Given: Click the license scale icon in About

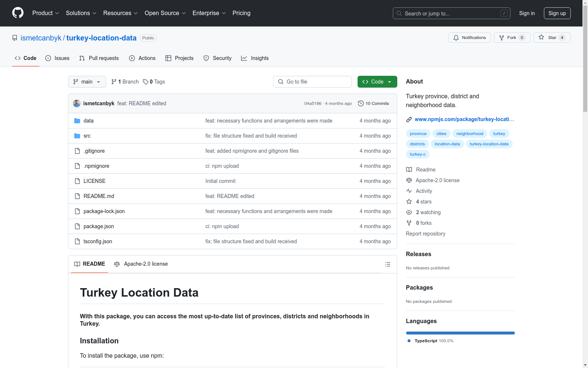Looking at the screenshot, I should [x=409, y=180].
